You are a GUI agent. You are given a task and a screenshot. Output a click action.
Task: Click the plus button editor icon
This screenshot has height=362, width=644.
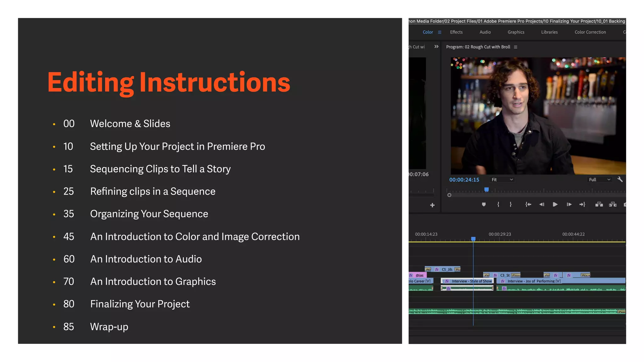(432, 205)
